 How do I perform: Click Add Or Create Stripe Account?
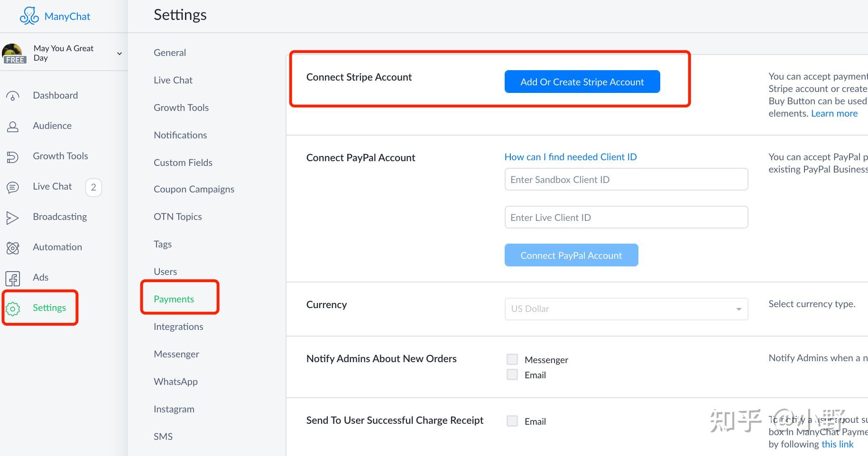click(582, 82)
